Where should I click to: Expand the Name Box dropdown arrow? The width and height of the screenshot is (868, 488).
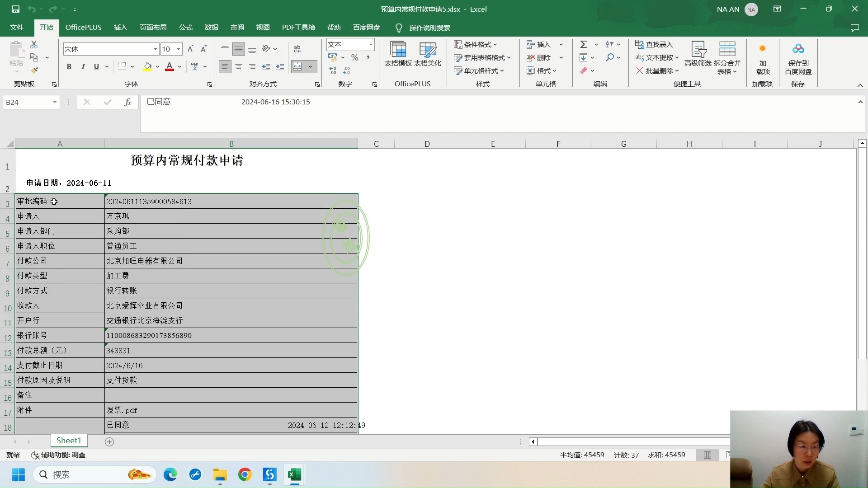point(55,102)
